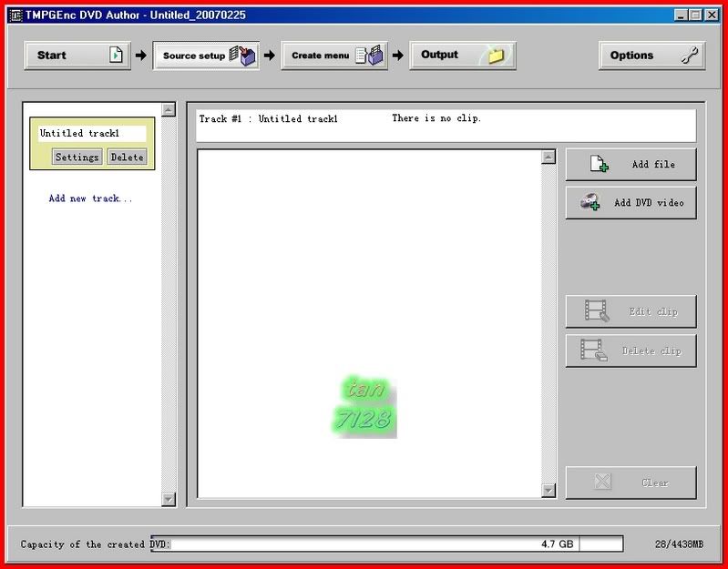This screenshot has height=569, width=728.
Task: Click the Add DVD video label text
Action: (x=649, y=203)
